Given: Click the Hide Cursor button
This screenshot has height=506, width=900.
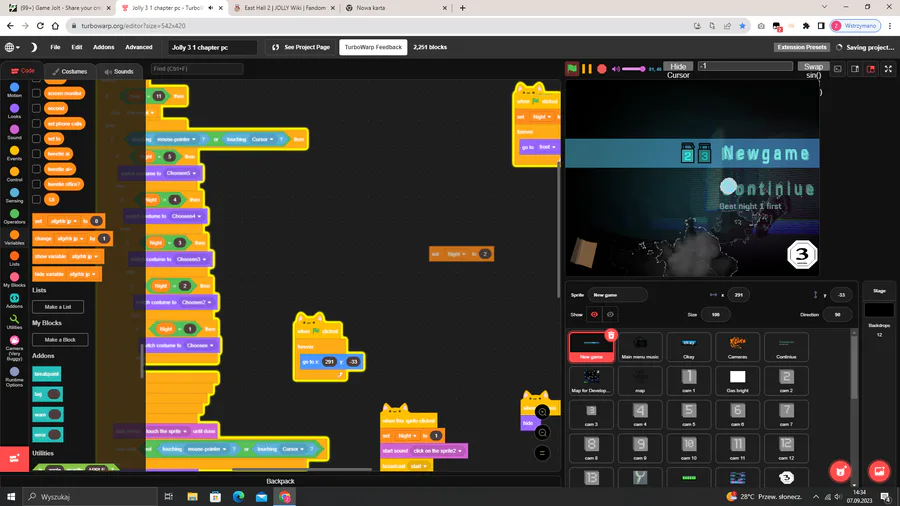Looking at the screenshot, I should point(678,67).
